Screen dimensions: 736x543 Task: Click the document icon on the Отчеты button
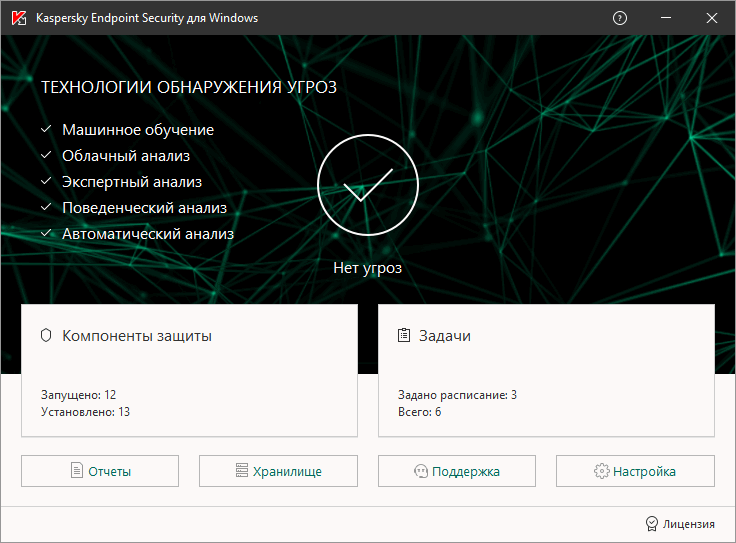tap(77, 470)
